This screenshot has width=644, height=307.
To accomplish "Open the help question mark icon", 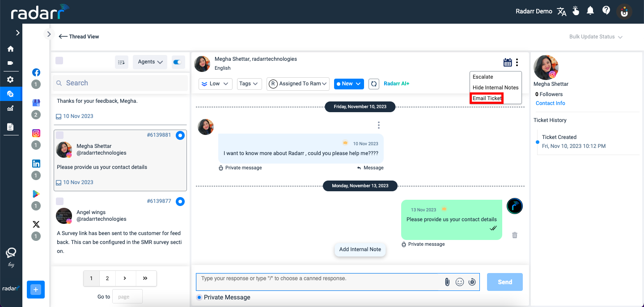I will [x=606, y=10].
